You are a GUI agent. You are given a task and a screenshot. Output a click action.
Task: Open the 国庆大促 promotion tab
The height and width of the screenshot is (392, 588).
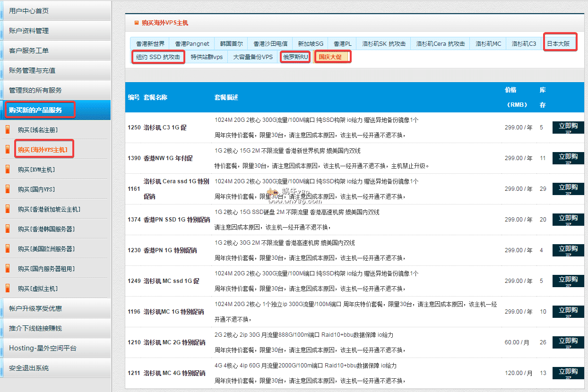pos(333,57)
